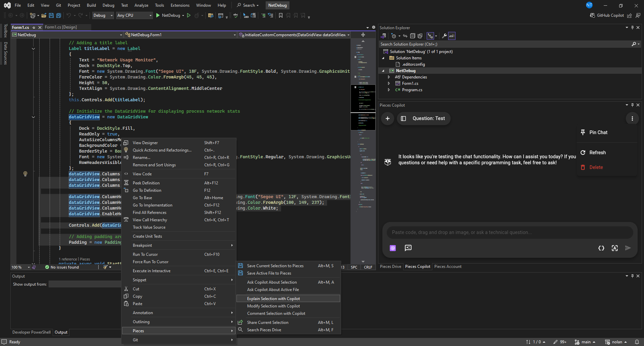This screenshot has width=644, height=346.
Task: Open notifications bell in the status bar
Action: coord(637,342)
